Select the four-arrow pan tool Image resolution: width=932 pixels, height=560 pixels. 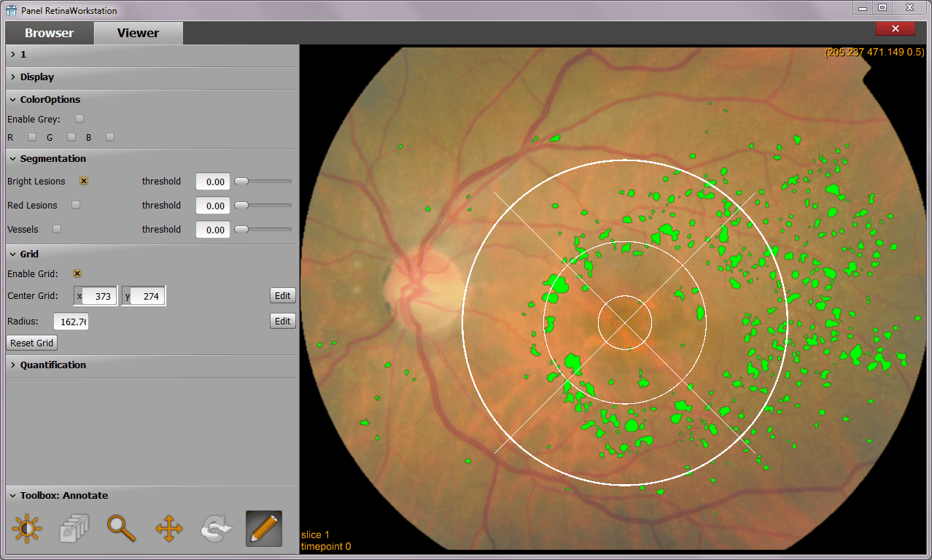(168, 529)
